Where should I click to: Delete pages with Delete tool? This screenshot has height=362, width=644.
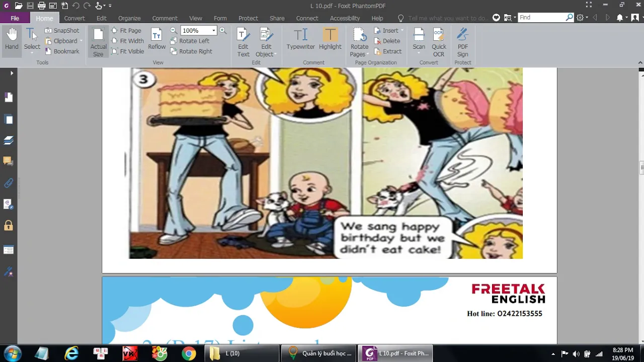387,41
